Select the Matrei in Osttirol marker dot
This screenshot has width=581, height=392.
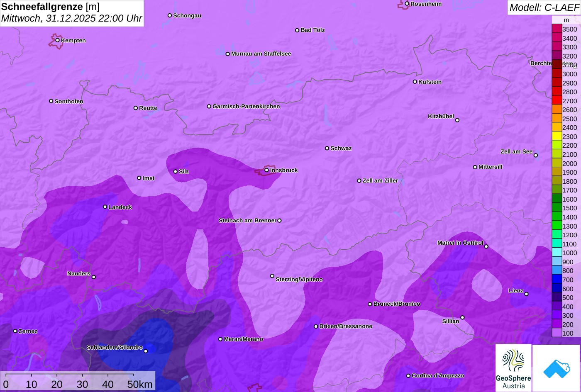486,247
